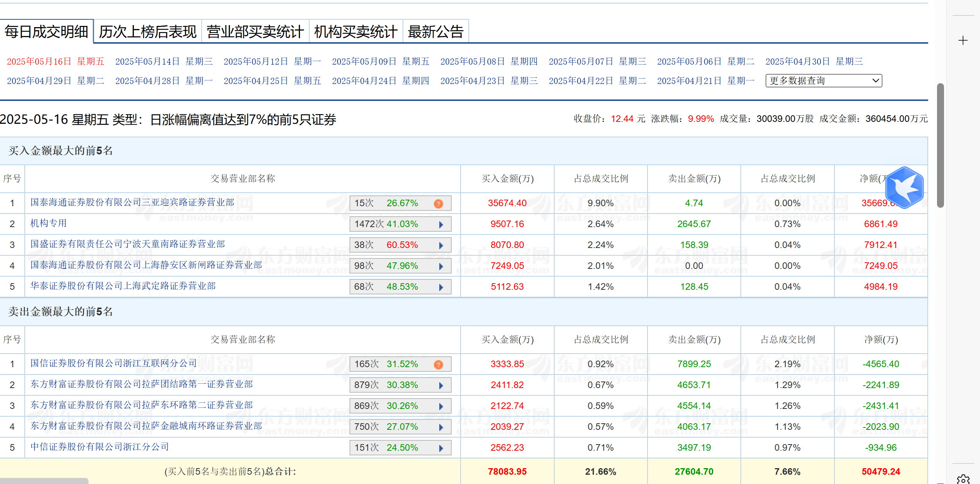Open 国信证券浙江互联网分公司 details
This screenshot has height=484, width=980.
coord(114,364)
